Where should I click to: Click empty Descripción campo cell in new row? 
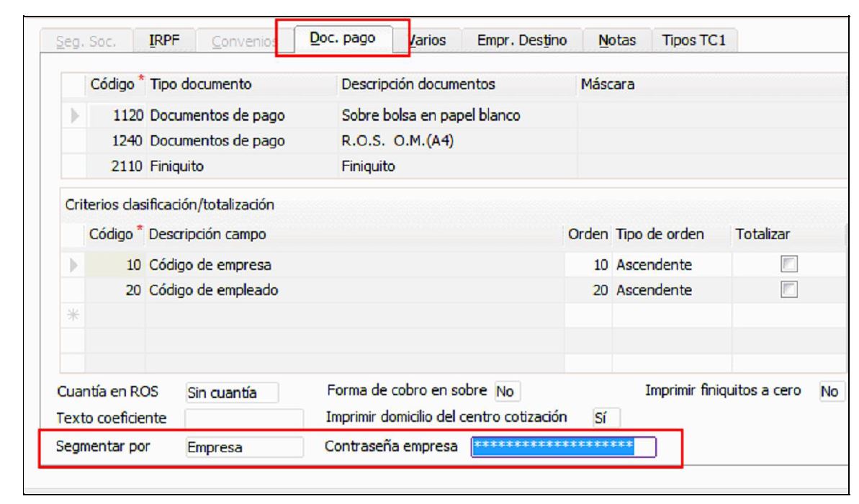354,315
